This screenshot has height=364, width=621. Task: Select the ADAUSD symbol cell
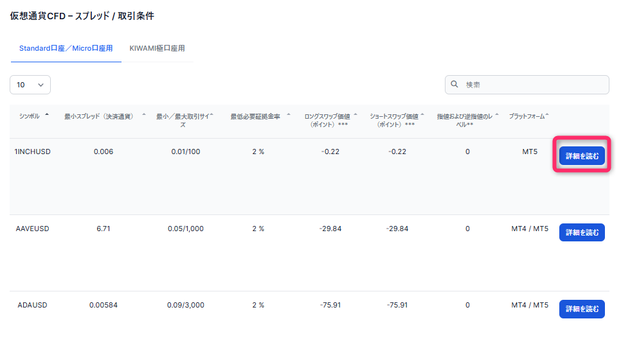(33, 305)
